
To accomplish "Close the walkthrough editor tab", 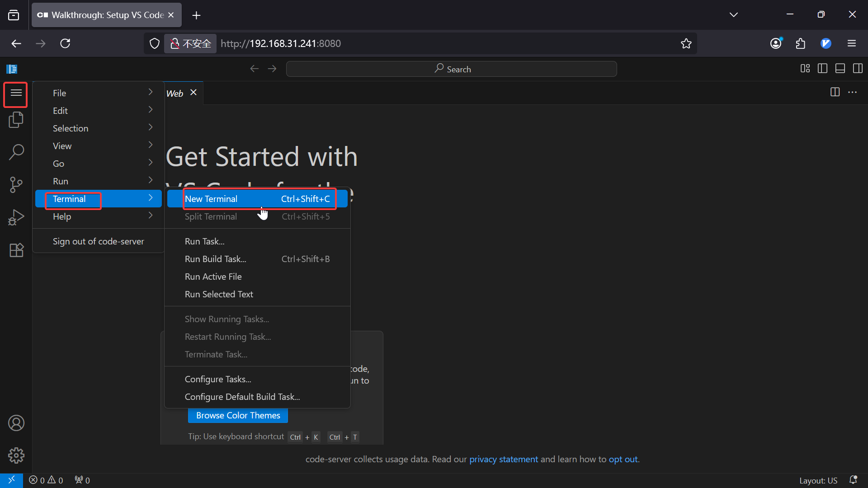I will tap(193, 93).
